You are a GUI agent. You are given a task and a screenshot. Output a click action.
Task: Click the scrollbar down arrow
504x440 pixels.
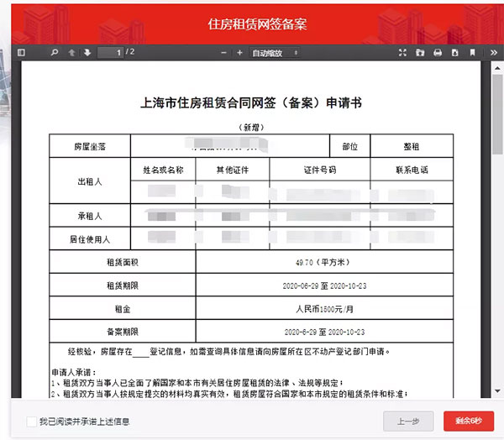pyautogui.click(x=497, y=391)
